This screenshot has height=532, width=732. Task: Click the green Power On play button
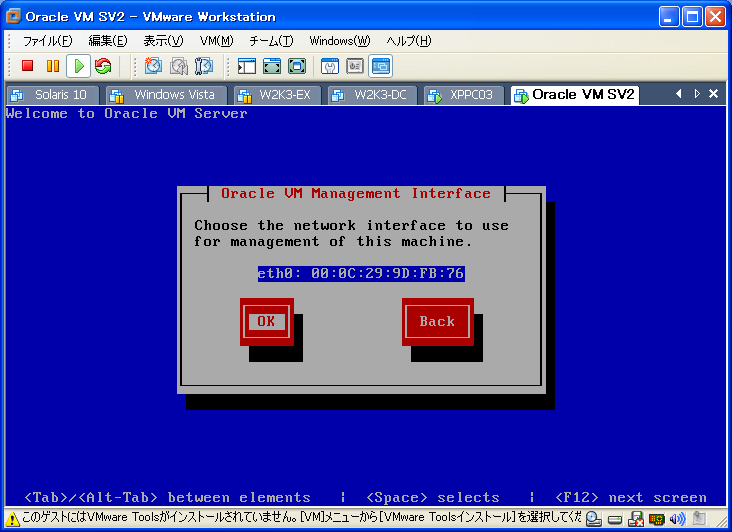coord(78,66)
